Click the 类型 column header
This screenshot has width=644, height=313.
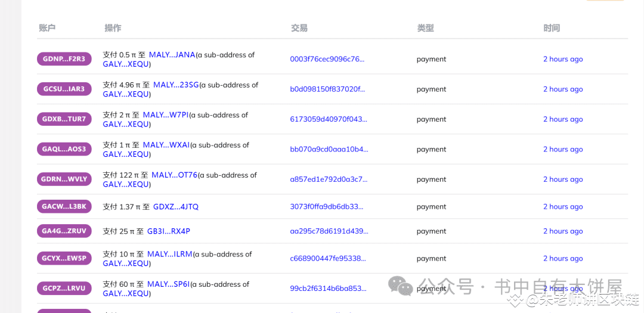click(x=426, y=28)
